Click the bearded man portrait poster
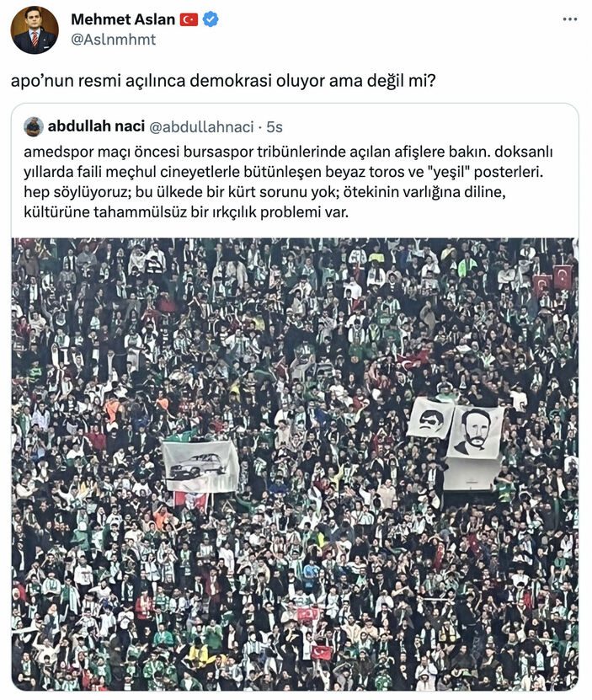Image resolution: width=592 pixels, height=700 pixels. click(476, 432)
